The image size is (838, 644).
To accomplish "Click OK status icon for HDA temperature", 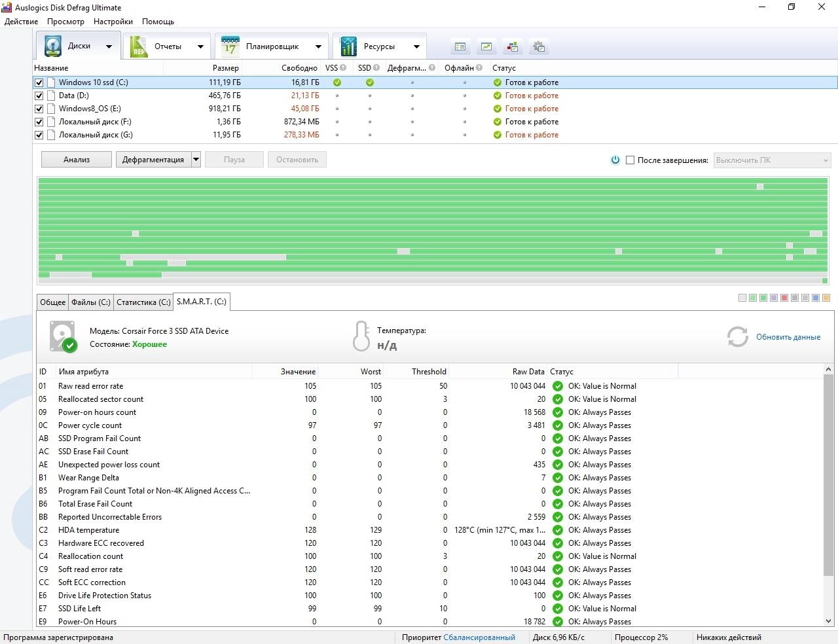I will 558,530.
